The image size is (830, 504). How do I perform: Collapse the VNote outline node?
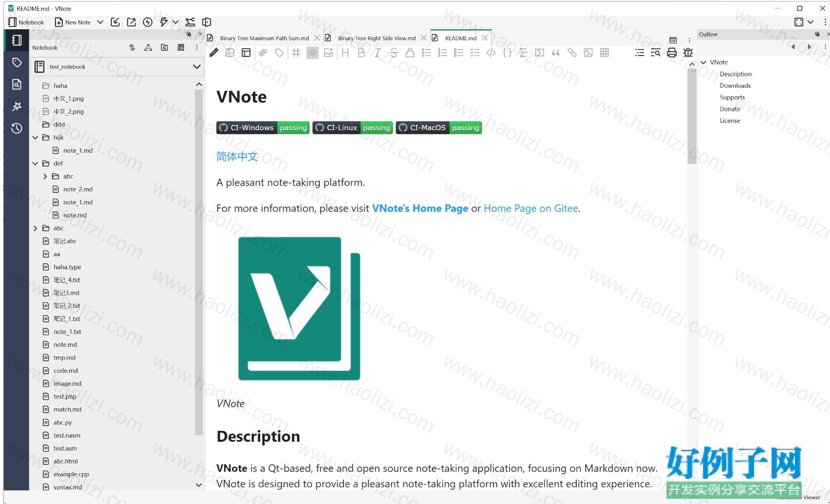703,62
